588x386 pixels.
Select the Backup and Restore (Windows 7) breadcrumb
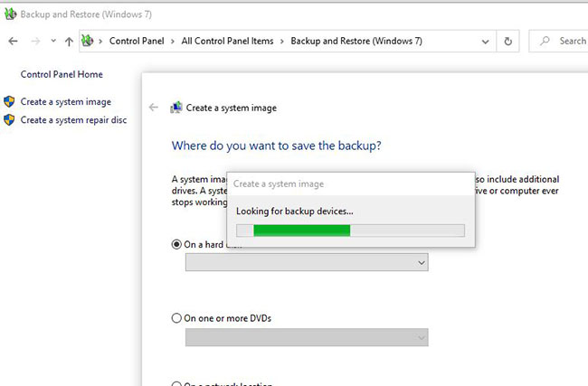tap(356, 41)
